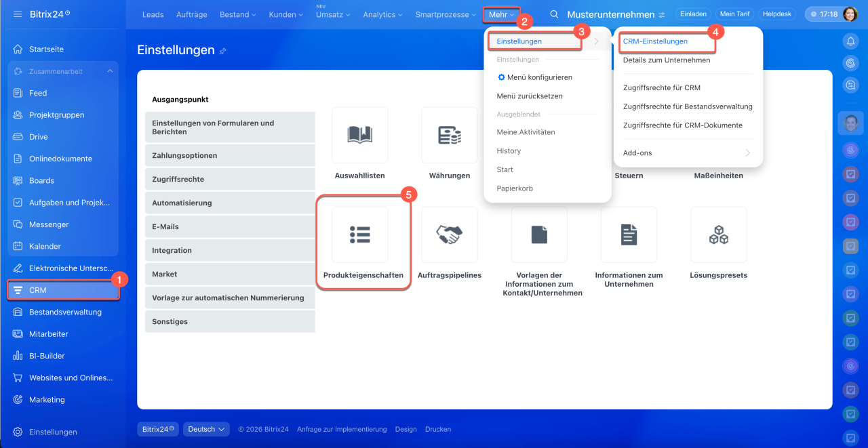This screenshot has height=448, width=868.
Task: Expand the Kunden dropdown in top menu
Action: tap(285, 14)
